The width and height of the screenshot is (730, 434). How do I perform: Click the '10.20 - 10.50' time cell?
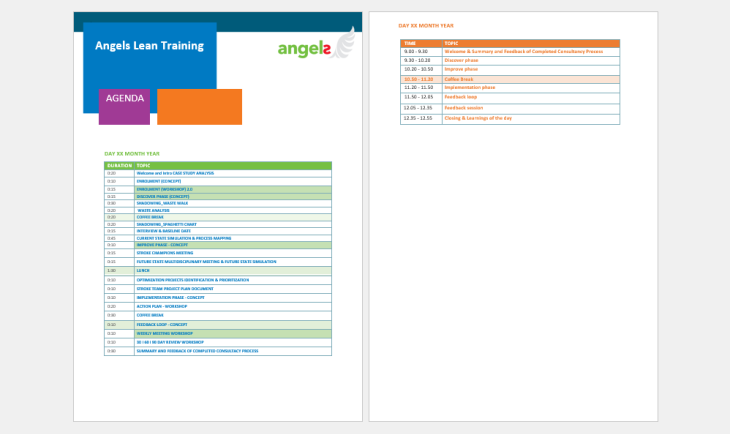click(419, 69)
